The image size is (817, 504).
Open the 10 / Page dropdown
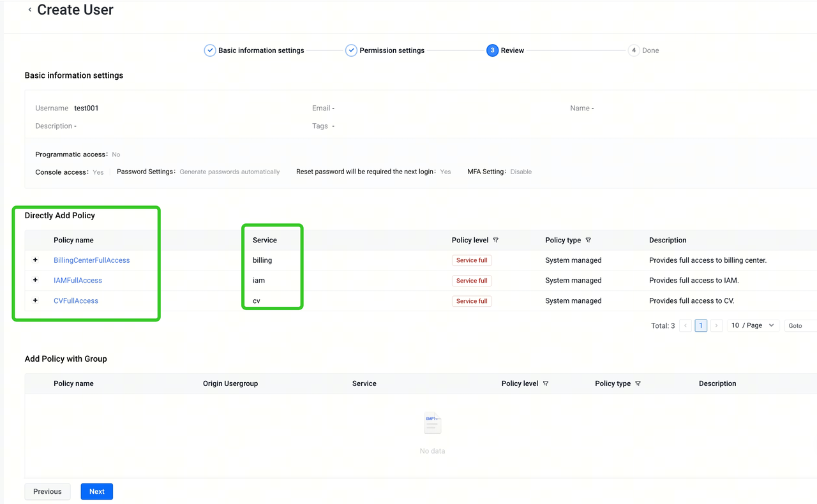pyautogui.click(x=753, y=325)
